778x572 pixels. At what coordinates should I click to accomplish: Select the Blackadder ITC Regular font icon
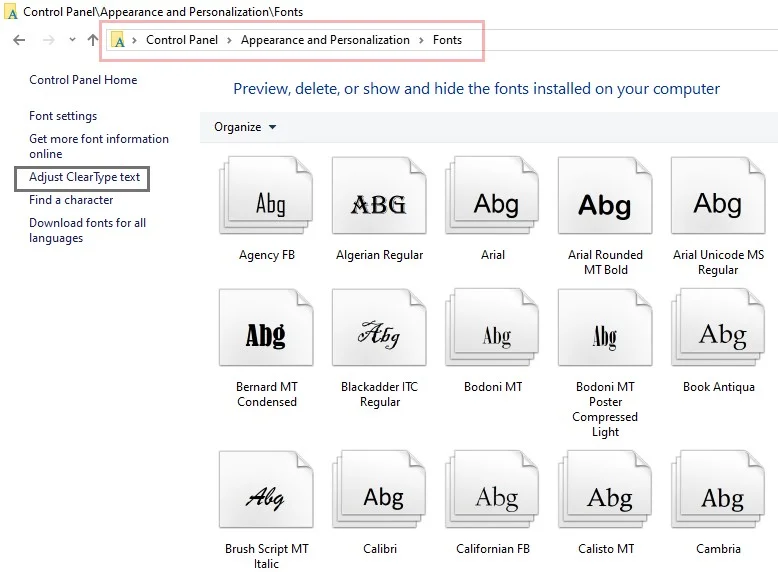click(379, 327)
